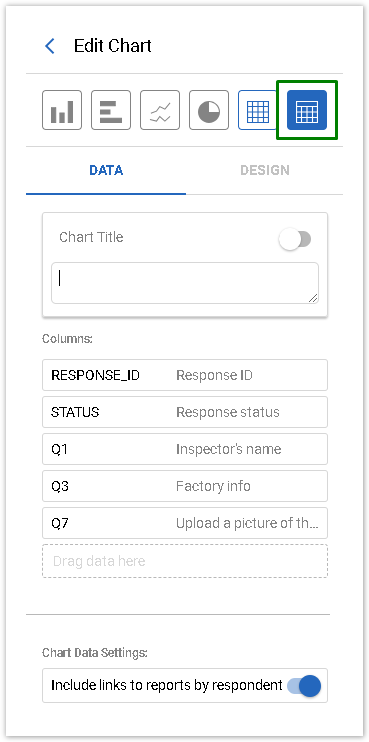The image size is (369, 742).
Task: Select the outlined table grid chart icon
Action: click(257, 110)
